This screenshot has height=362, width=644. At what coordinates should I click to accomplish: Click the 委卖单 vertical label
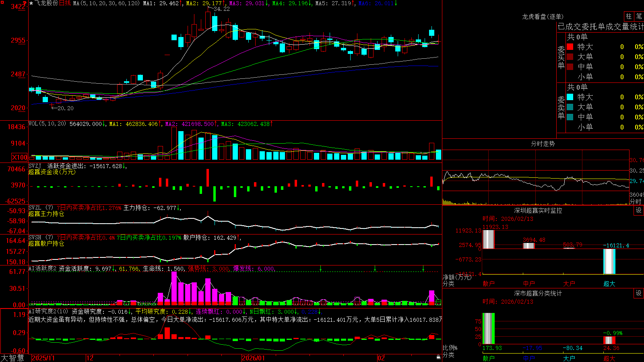[x=561, y=107]
